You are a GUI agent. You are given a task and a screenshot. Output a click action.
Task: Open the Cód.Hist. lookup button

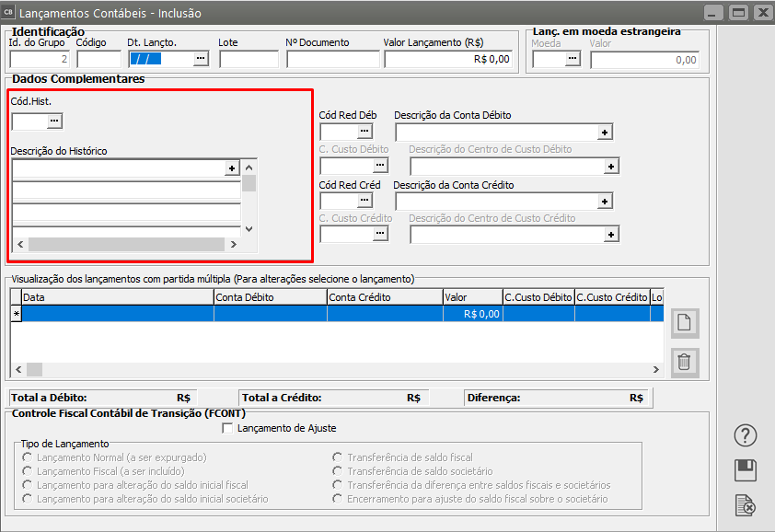click(x=54, y=121)
